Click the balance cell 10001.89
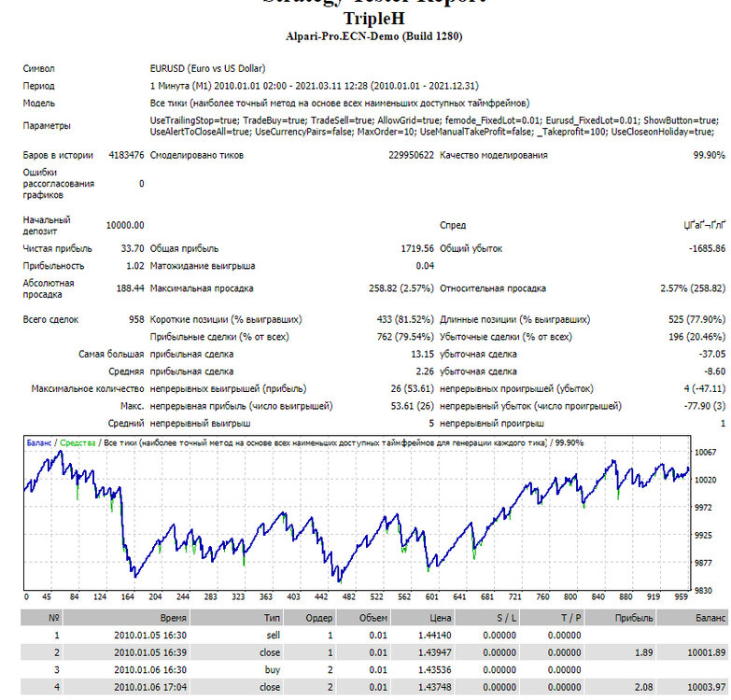731x700 pixels. click(707, 652)
